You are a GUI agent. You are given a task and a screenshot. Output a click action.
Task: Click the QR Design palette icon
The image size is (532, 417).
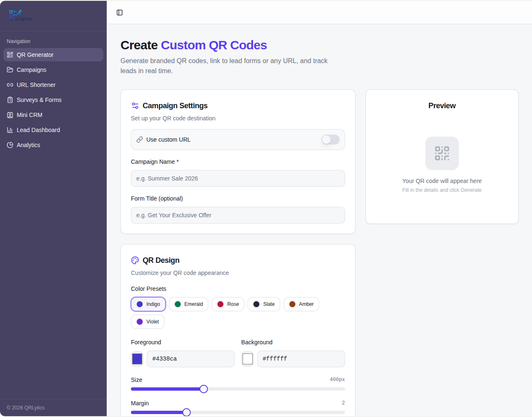point(135,260)
